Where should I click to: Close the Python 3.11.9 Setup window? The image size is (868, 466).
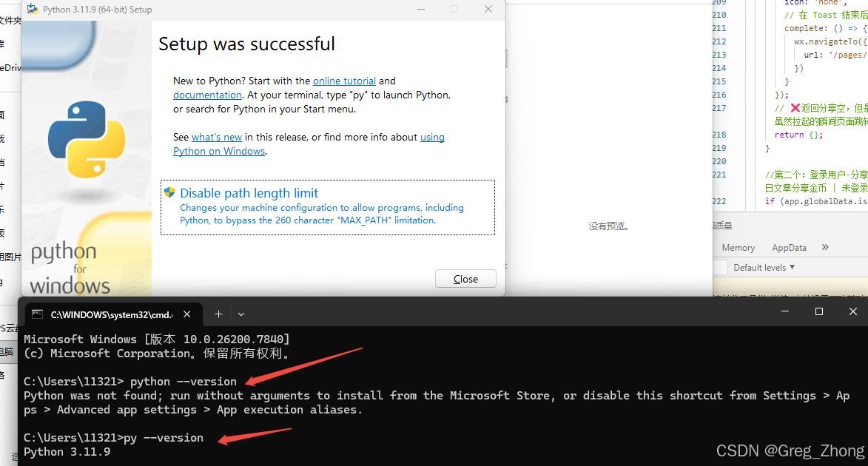[x=488, y=10]
